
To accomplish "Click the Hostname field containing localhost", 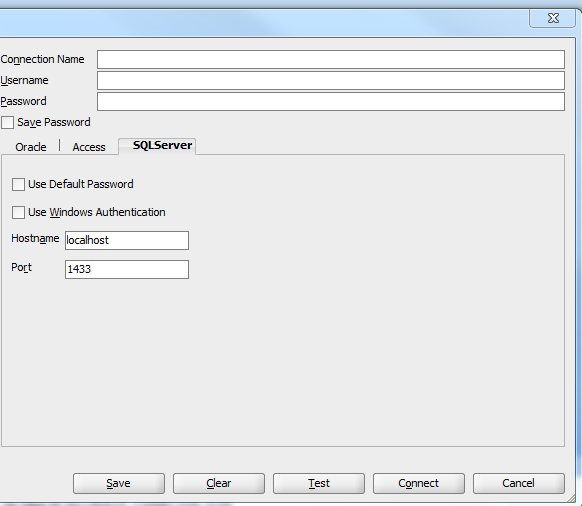I will pos(127,240).
